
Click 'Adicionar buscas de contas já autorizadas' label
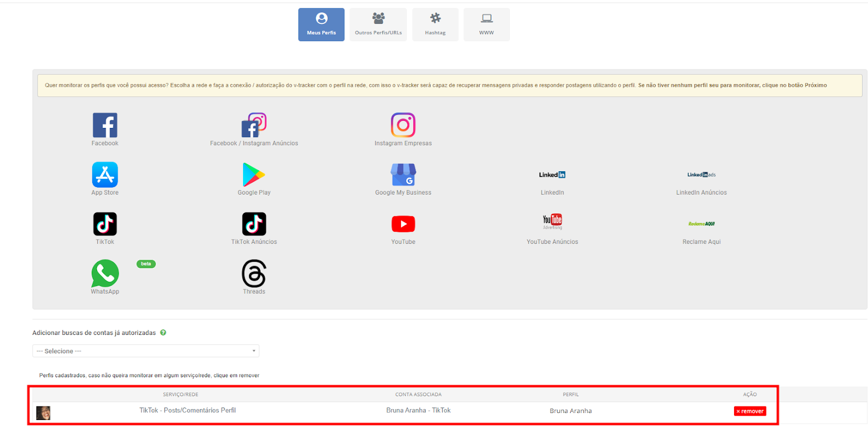tap(94, 333)
